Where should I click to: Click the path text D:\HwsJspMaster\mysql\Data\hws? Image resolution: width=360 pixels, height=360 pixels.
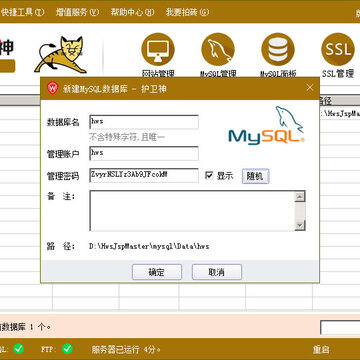coord(149,247)
